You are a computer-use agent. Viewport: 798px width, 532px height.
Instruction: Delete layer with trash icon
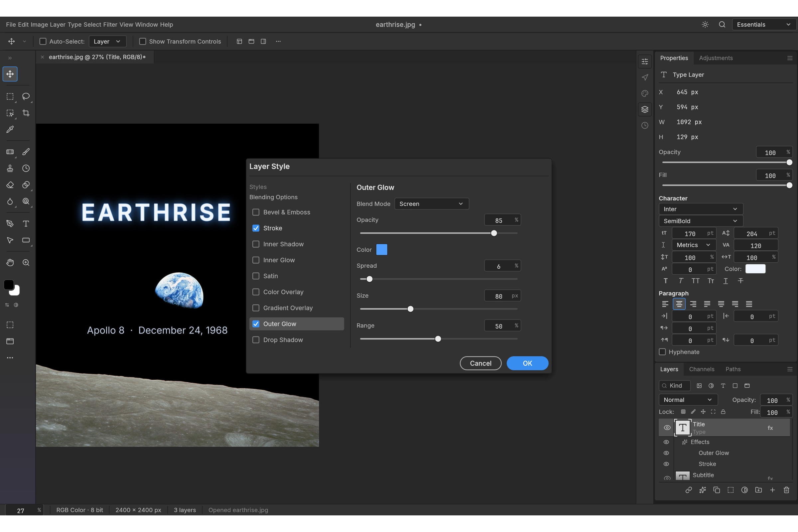tap(786, 490)
